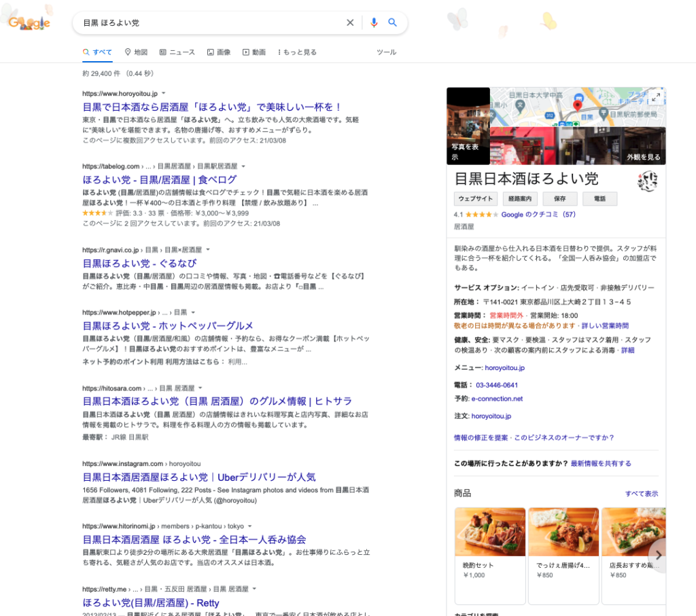Viewport: 696px width, 616px height.
Task: Expand the map with the fullscreen icon
Action: [656, 97]
